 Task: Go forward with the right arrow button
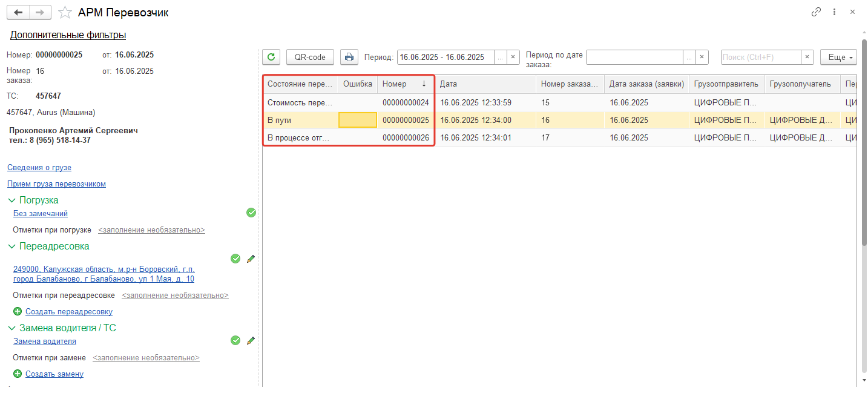(40, 12)
